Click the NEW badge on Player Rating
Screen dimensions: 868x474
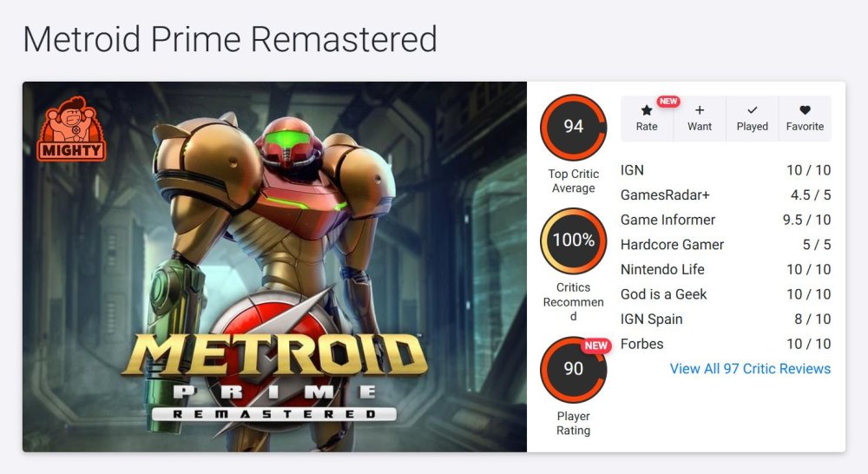click(595, 346)
